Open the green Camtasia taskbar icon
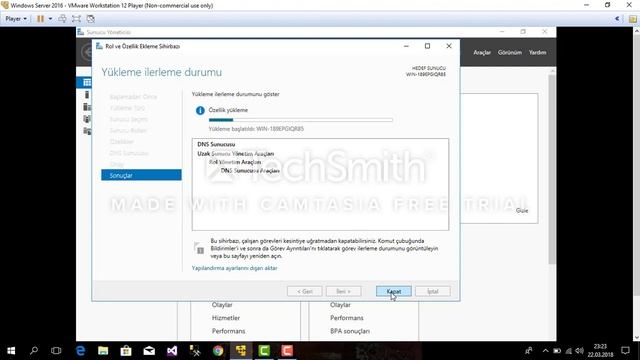The image size is (640, 360). 264,351
